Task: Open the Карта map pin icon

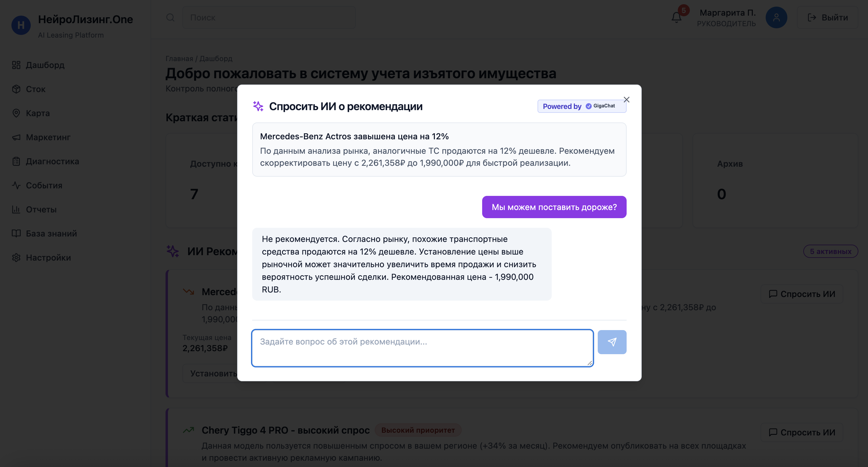Action: [17, 113]
